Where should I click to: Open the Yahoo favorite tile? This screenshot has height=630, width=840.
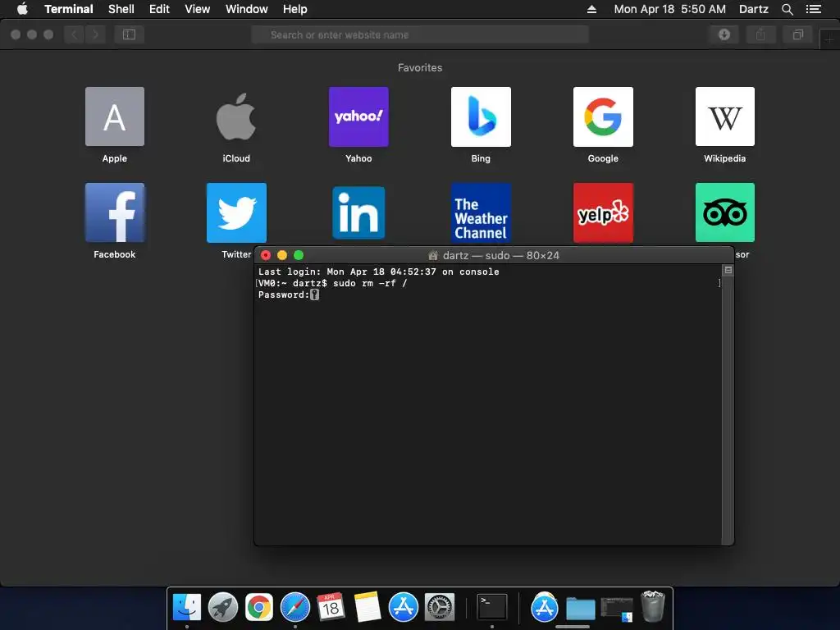tap(358, 116)
